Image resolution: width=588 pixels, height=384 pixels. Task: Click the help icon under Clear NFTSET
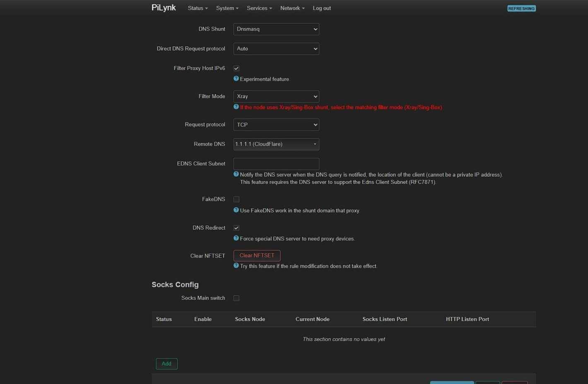click(236, 266)
